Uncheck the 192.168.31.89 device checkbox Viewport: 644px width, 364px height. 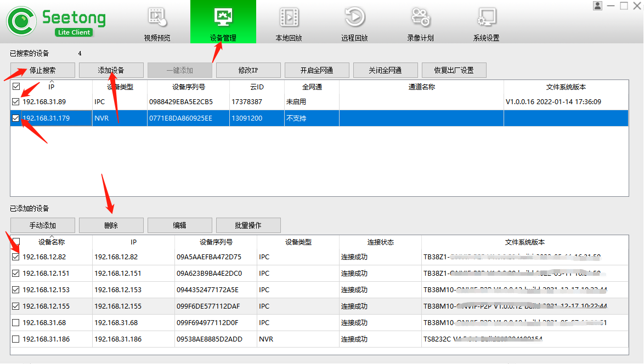click(16, 102)
